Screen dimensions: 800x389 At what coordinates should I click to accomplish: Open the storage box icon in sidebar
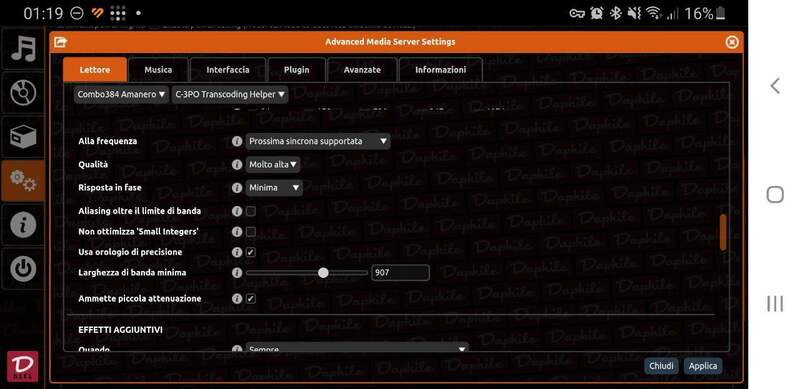pos(23,137)
